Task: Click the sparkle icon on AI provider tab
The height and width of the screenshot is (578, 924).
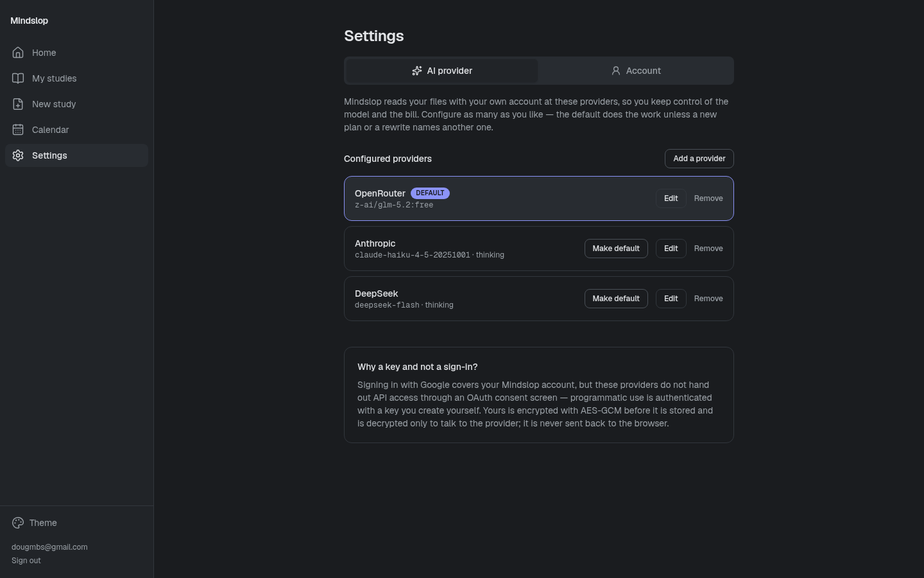Action: [417, 71]
